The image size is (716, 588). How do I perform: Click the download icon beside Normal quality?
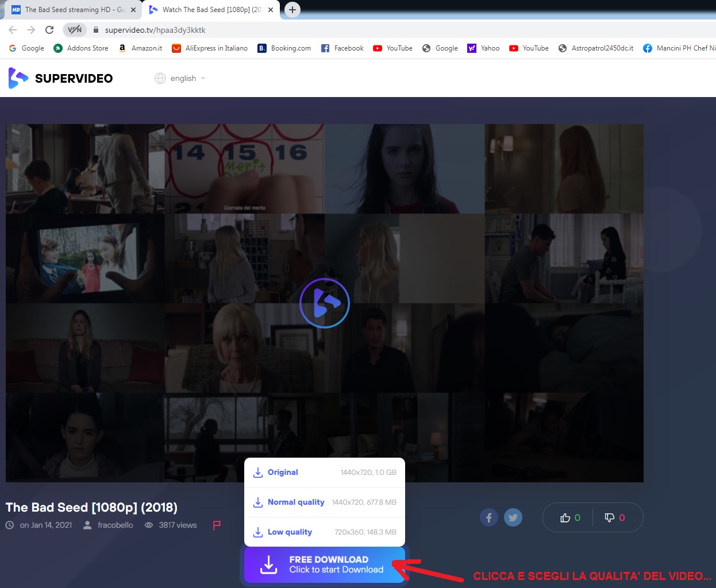(258, 502)
